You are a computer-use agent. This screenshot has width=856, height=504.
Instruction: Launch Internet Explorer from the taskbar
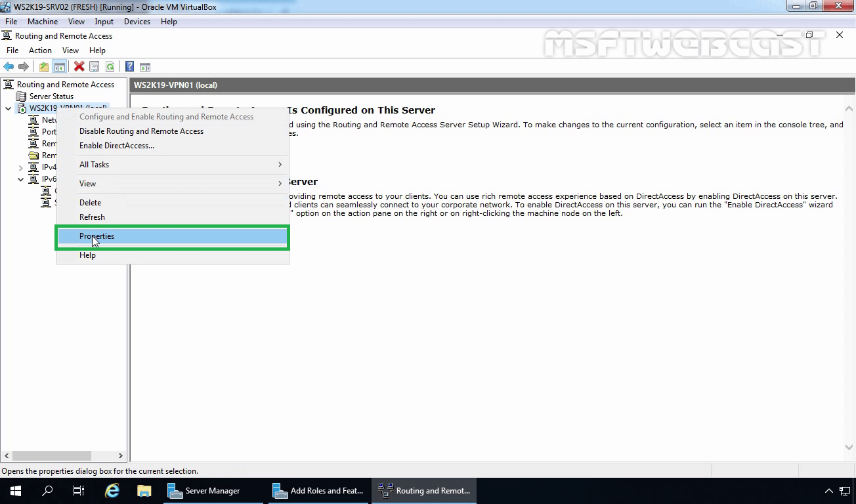tap(112, 491)
